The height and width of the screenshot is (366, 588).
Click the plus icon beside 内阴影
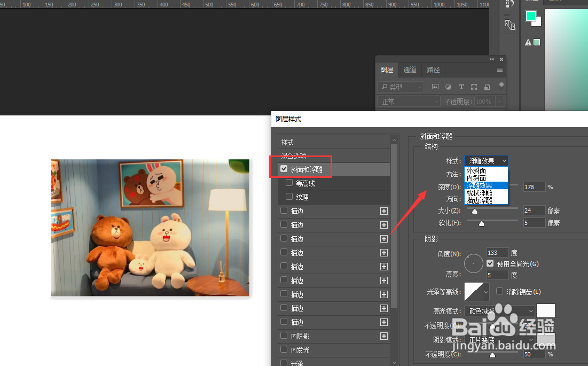(383, 336)
